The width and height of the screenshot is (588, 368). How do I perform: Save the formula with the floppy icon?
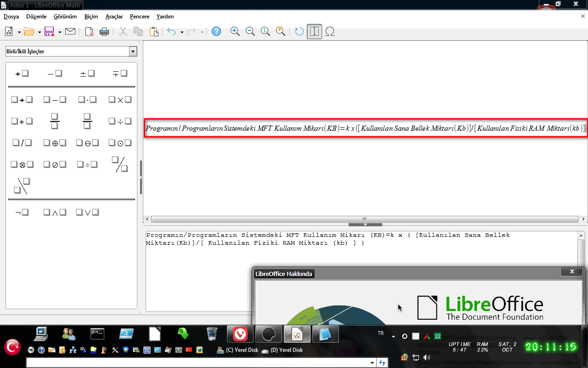click(50, 31)
